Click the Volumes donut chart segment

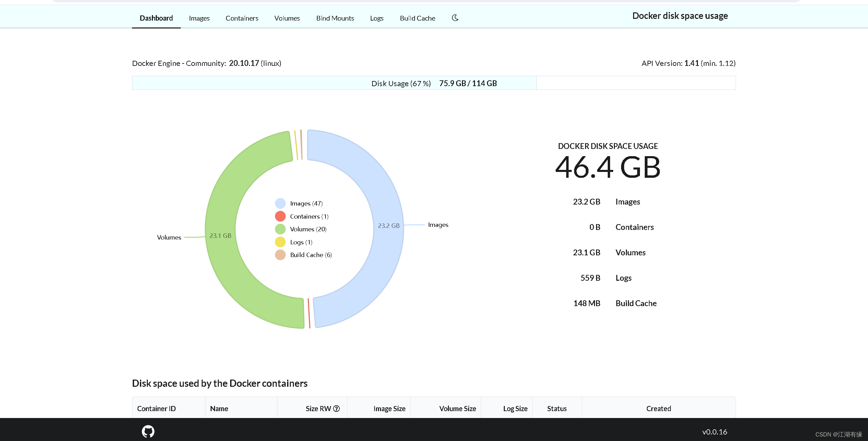221,236
